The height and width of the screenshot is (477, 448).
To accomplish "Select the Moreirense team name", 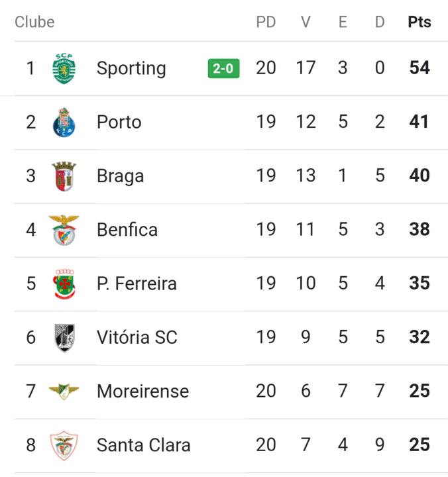I will tap(142, 391).
